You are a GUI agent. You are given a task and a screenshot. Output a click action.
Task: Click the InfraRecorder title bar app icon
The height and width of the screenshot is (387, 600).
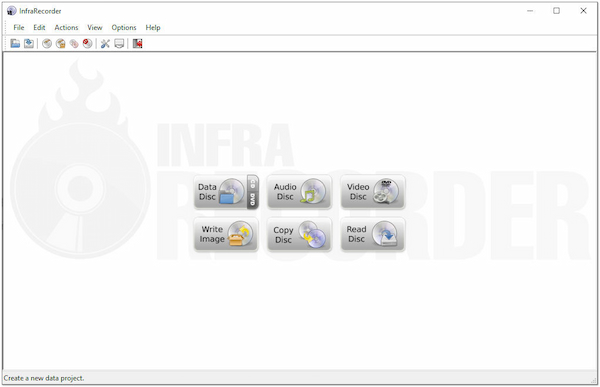[11, 11]
